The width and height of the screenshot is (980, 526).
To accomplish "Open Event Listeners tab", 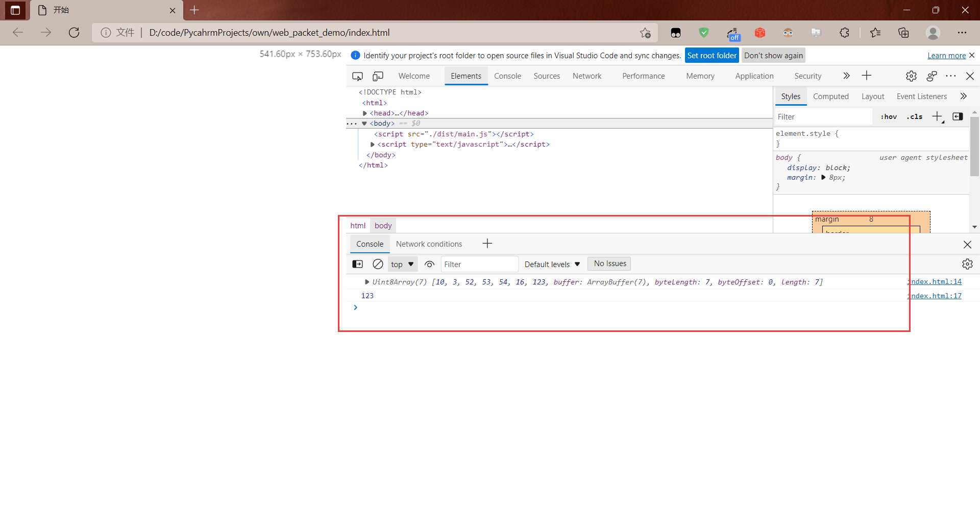I will coord(922,97).
